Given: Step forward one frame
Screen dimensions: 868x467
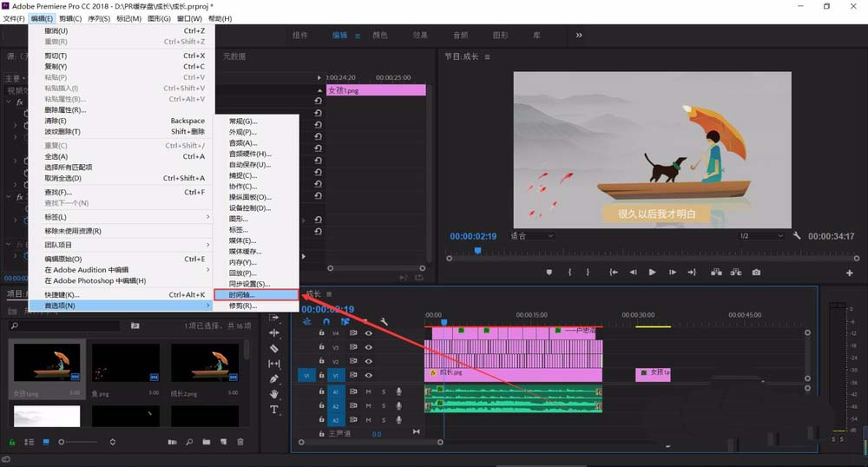Looking at the screenshot, I should 672,273.
